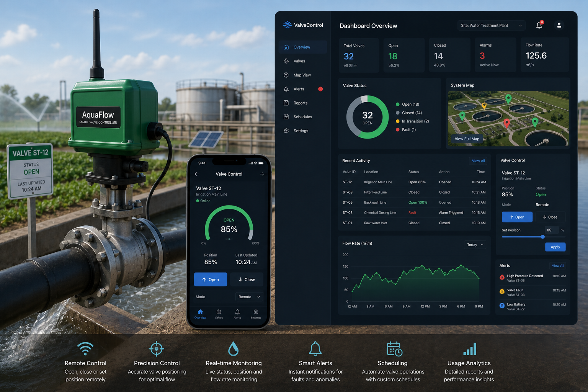This screenshot has height=392, width=588.
Task: Click the System Map aerial thumbnail
Action: (x=508, y=119)
